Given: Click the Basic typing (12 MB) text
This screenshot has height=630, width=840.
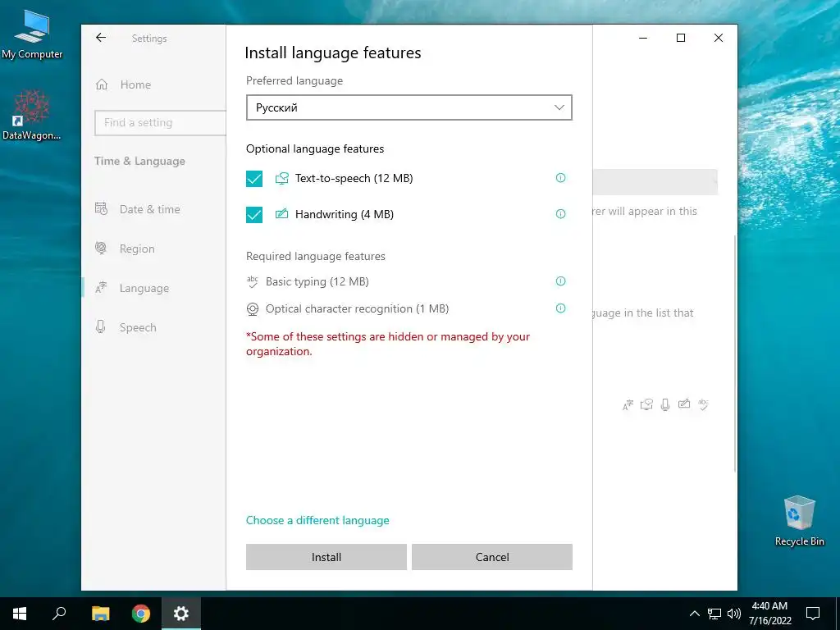Looking at the screenshot, I should click(x=317, y=282).
